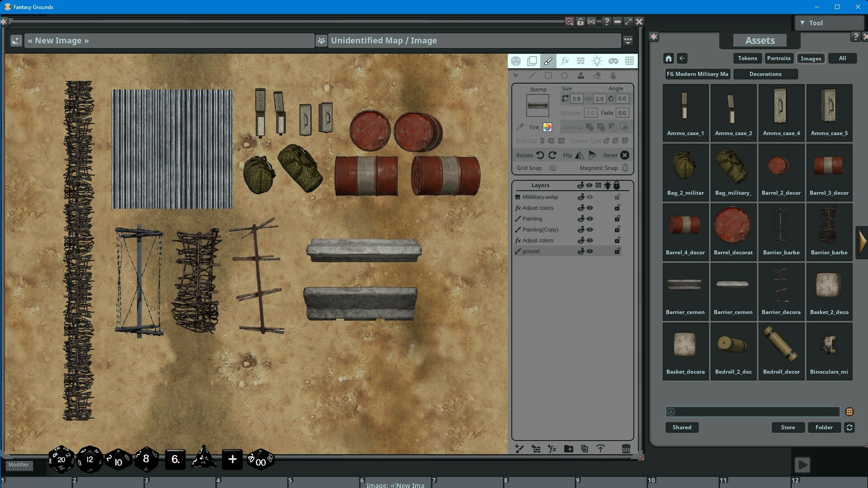
Task: Activate the Pan hand tool
Action: [613, 75]
